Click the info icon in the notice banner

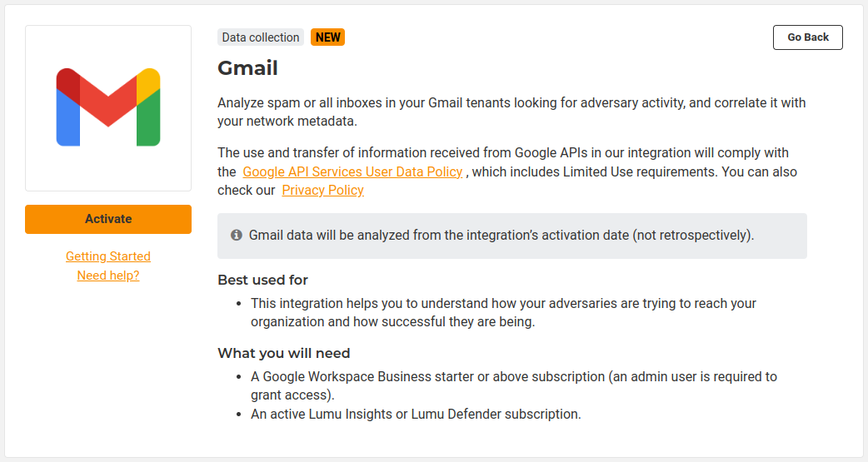[237, 236]
